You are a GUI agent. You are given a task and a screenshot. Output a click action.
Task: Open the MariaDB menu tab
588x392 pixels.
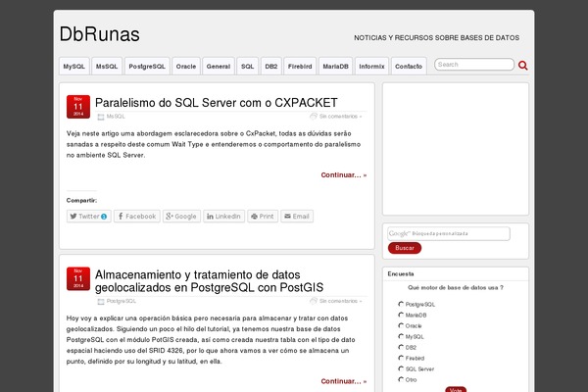(335, 66)
